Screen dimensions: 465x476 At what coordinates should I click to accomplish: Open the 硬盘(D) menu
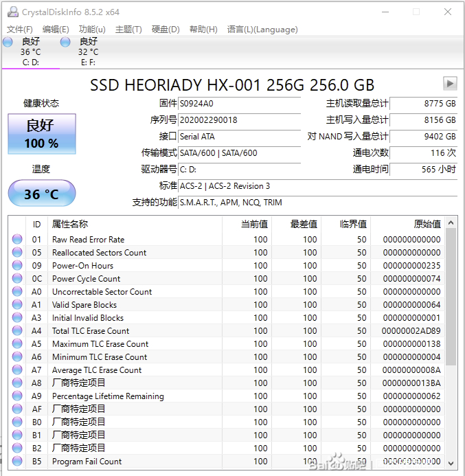[x=166, y=30]
